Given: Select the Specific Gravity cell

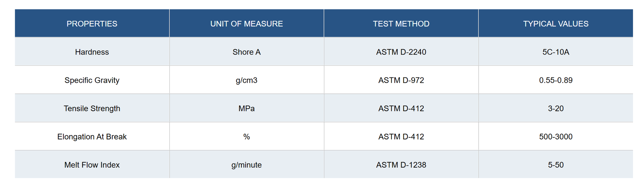Looking at the screenshot, I should pyautogui.click(x=92, y=80).
